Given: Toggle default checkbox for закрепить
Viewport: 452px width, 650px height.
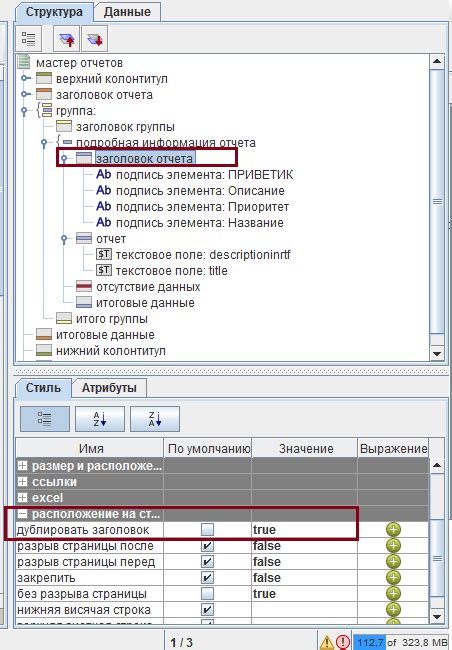Looking at the screenshot, I should coord(207,577).
